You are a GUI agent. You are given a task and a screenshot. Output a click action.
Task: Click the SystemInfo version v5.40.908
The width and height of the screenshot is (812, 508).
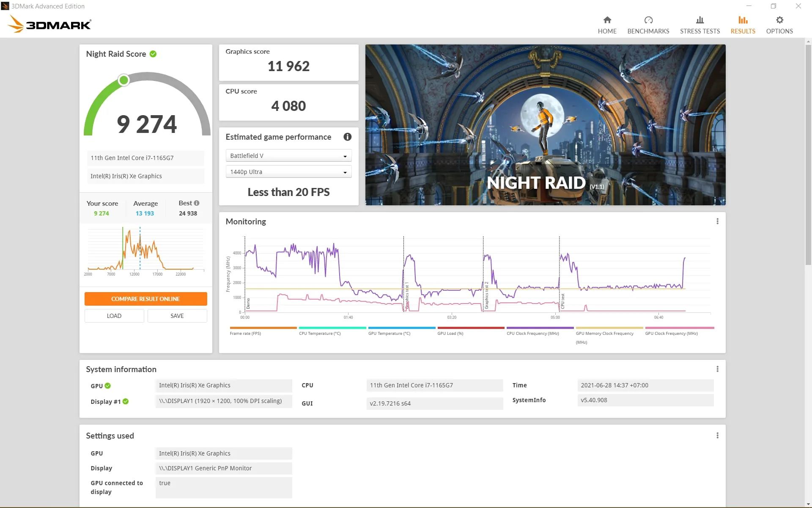click(x=645, y=400)
